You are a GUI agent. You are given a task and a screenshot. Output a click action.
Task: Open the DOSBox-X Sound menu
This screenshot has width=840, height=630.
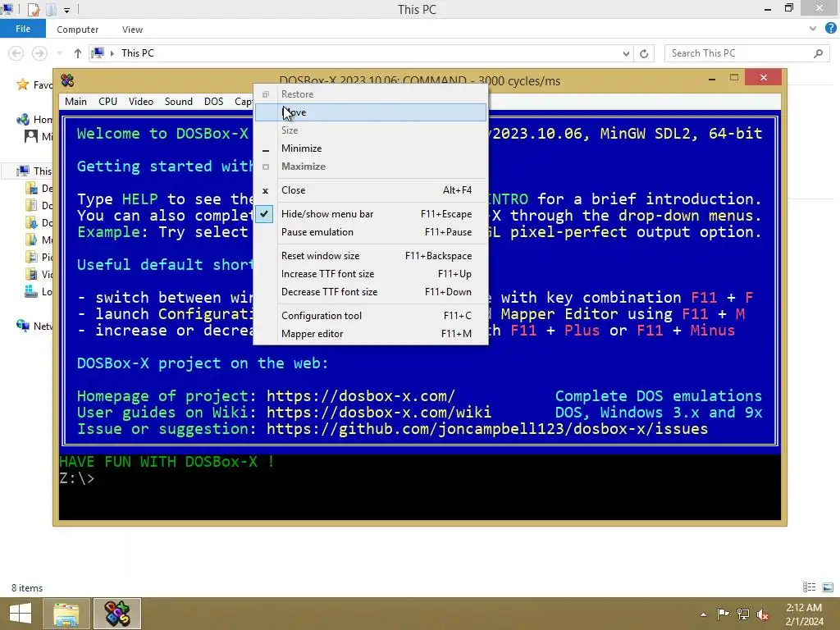click(x=178, y=101)
